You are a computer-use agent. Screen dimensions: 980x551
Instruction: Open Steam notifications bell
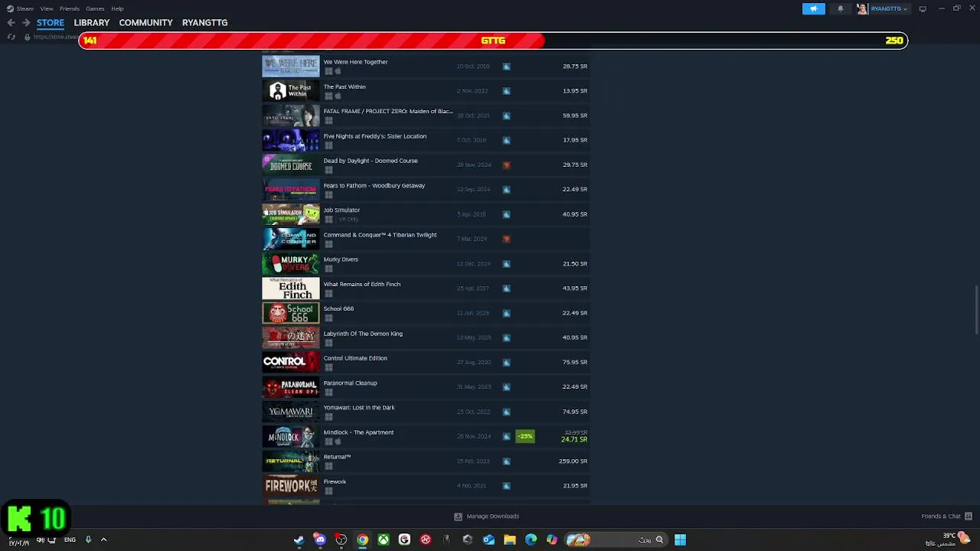coord(840,8)
